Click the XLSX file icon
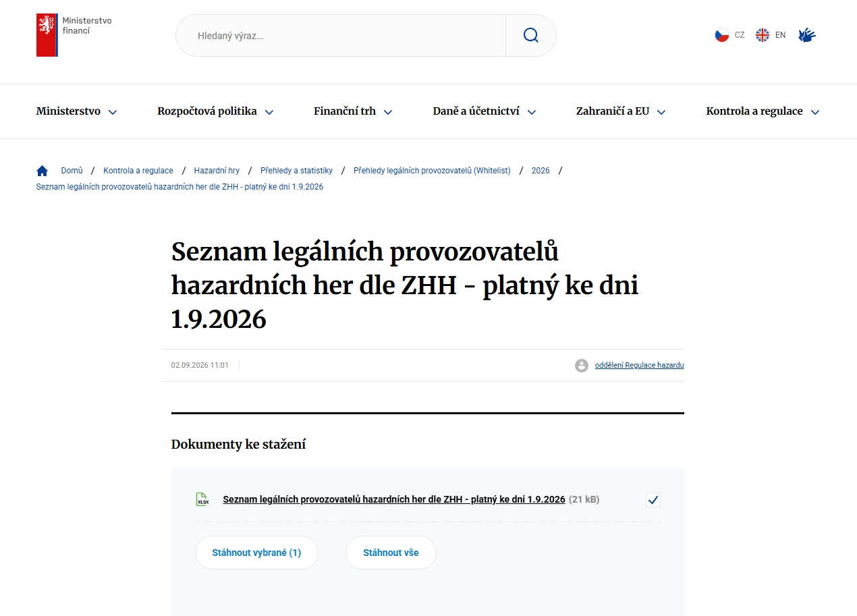 pyautogui.click(x=202, y=500)
